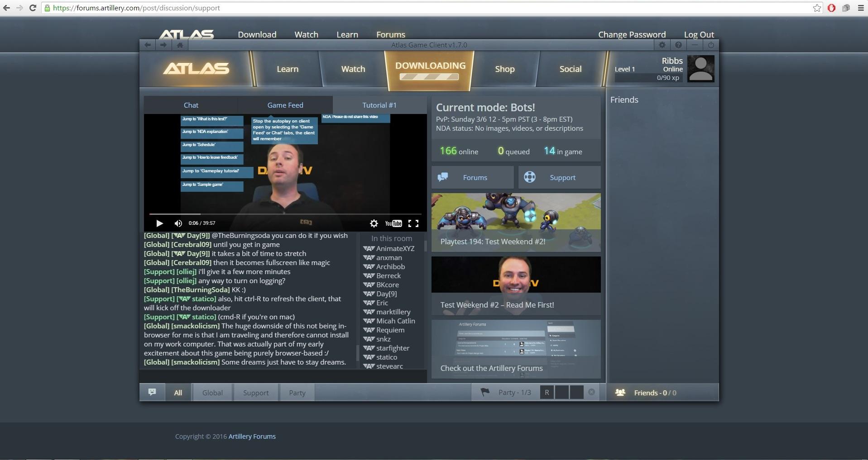Open the Artillery Forums footer link

pyautogui.click(x=252, y=436)
